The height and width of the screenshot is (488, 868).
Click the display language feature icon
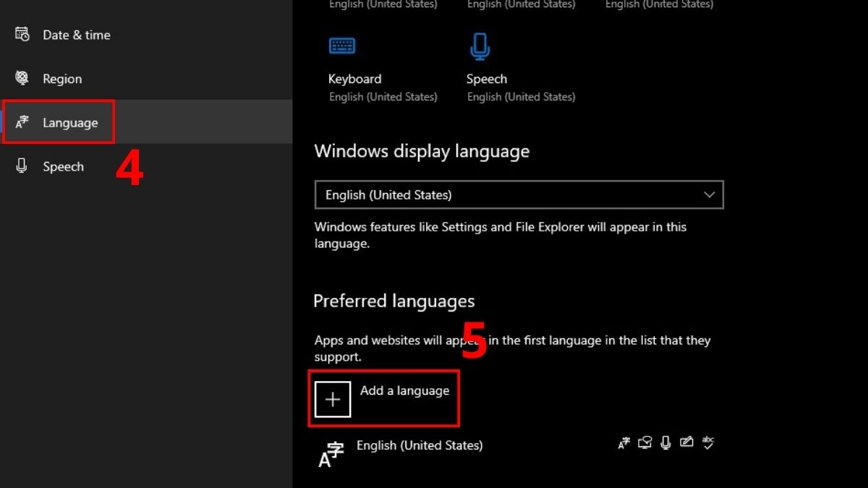click(x=624, y=443)
